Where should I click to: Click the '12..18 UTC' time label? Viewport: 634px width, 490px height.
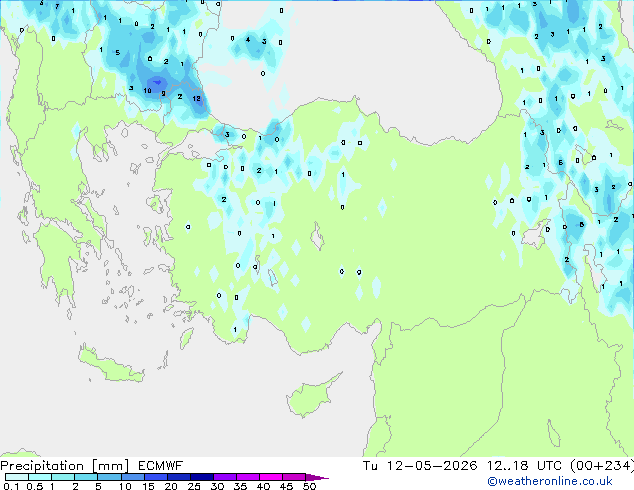click(x=524, y=466)
